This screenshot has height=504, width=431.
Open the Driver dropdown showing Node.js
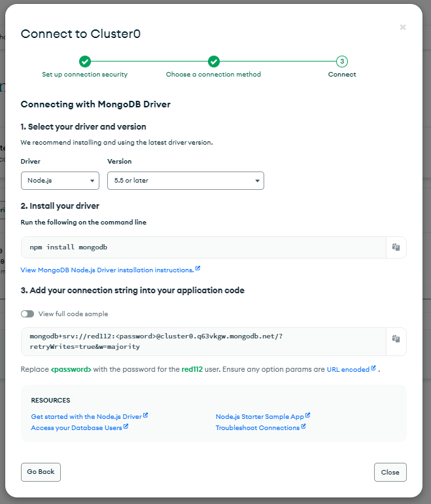click(x=60, y=181)
